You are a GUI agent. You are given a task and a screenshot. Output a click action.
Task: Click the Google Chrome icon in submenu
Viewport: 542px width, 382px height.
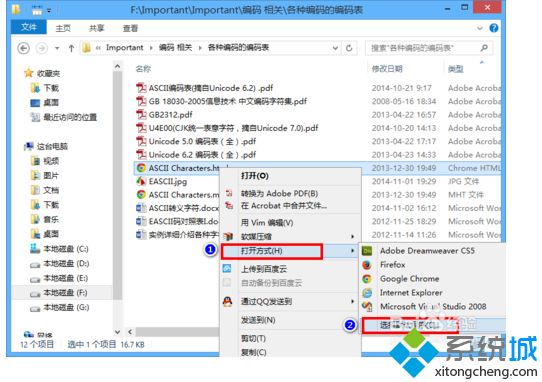coord(367,279)
